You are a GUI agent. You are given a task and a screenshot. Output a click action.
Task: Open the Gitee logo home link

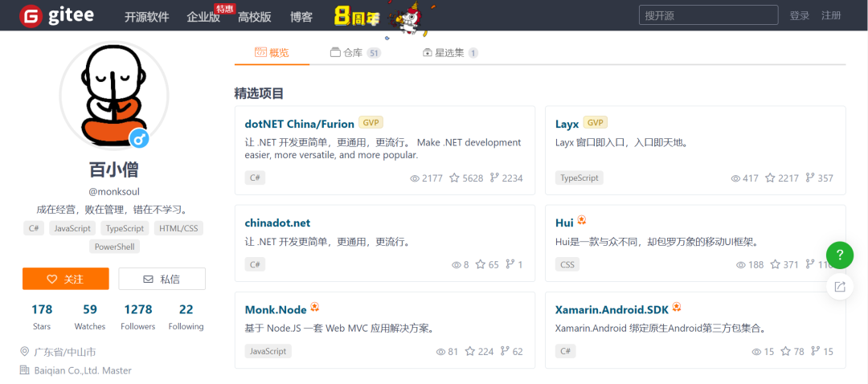click(56, 15)
